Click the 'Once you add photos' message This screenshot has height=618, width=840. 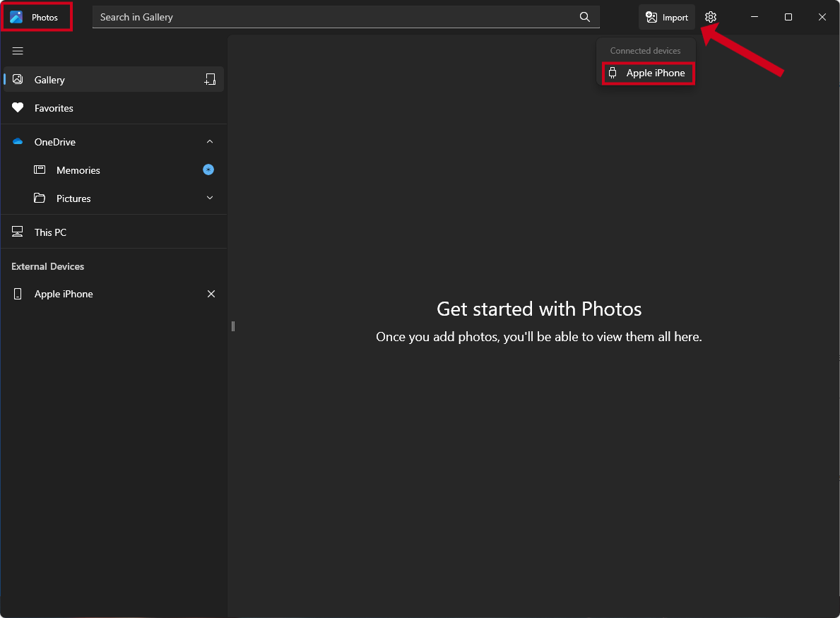click(539, 337)
